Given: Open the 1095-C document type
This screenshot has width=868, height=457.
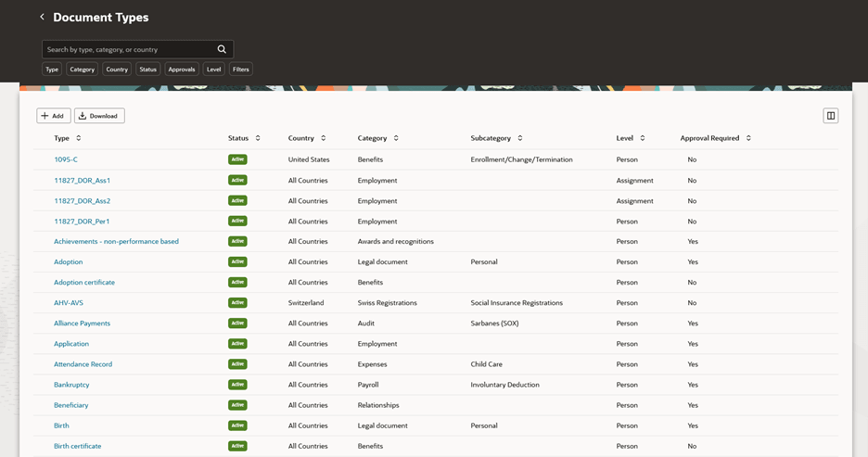Looking at the screenshot, I should point(66,159).
